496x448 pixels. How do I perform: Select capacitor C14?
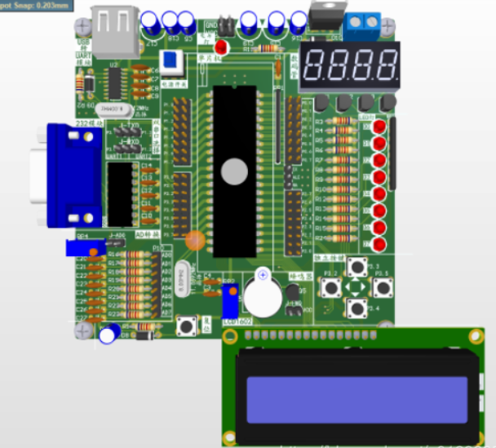coord(148,171)
